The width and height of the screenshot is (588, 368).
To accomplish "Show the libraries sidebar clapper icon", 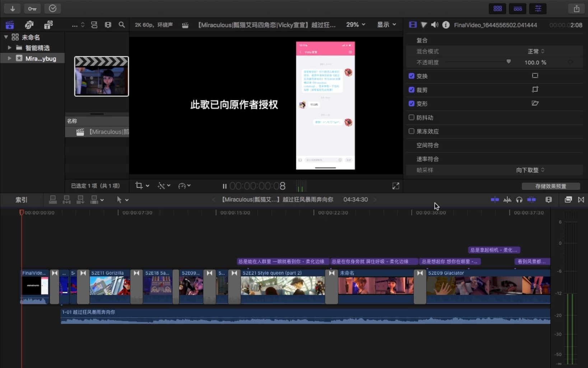I will click(10, 25).
